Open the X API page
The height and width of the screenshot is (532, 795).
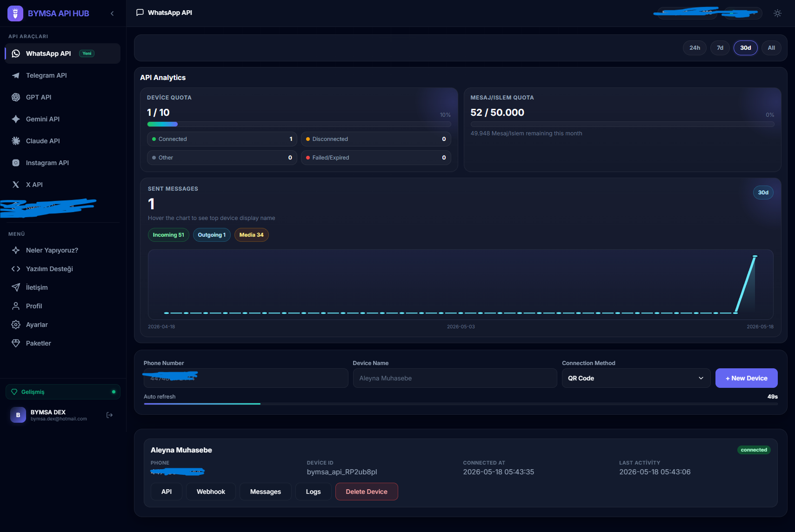pyautogui.click(x=63, y=185)
